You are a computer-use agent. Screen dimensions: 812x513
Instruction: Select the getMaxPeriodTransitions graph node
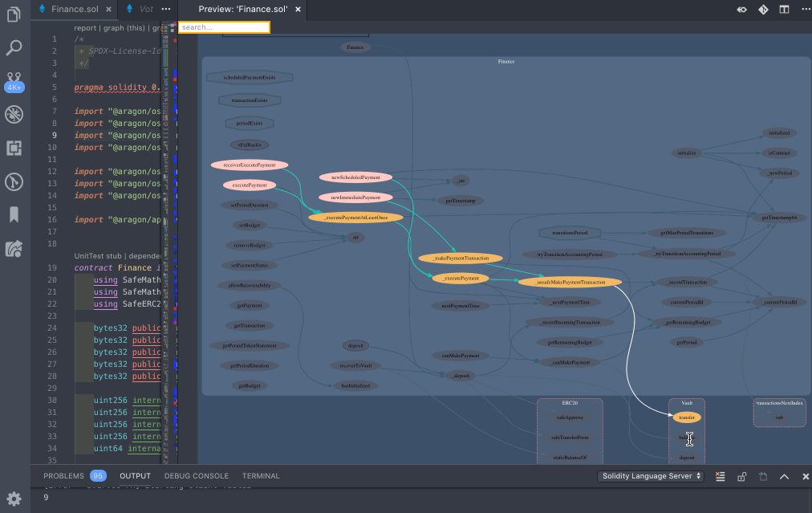(x=687, y=233)
